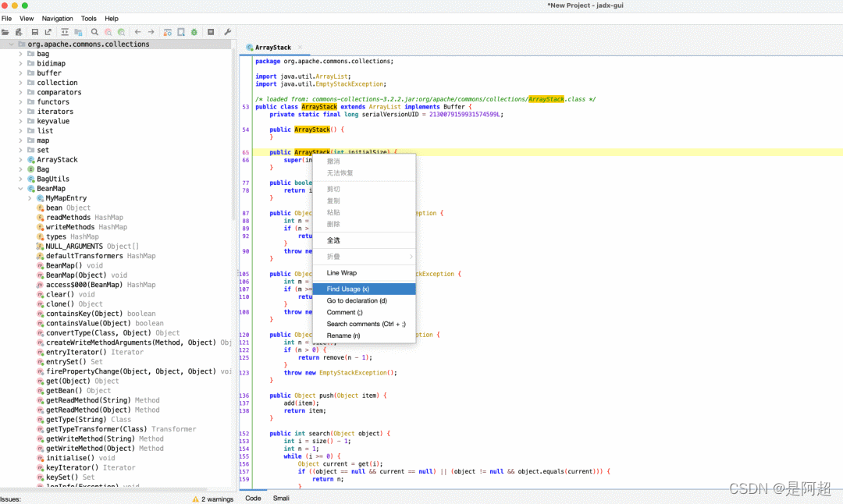Collapse the BeanMap class node
The height and width of the screenshot is (504, 843).
click(21, 189)
